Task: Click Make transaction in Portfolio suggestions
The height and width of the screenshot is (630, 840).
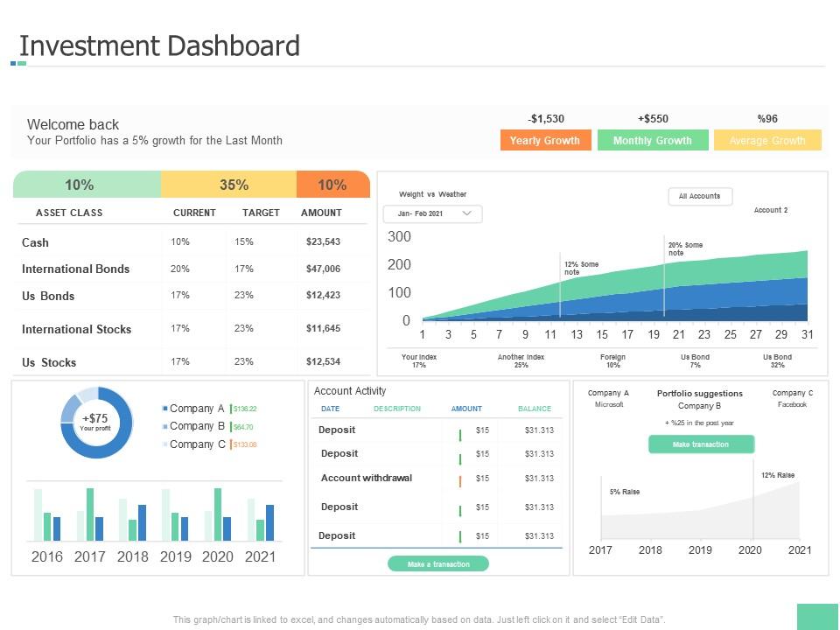Action: click(x=701, y=444)
